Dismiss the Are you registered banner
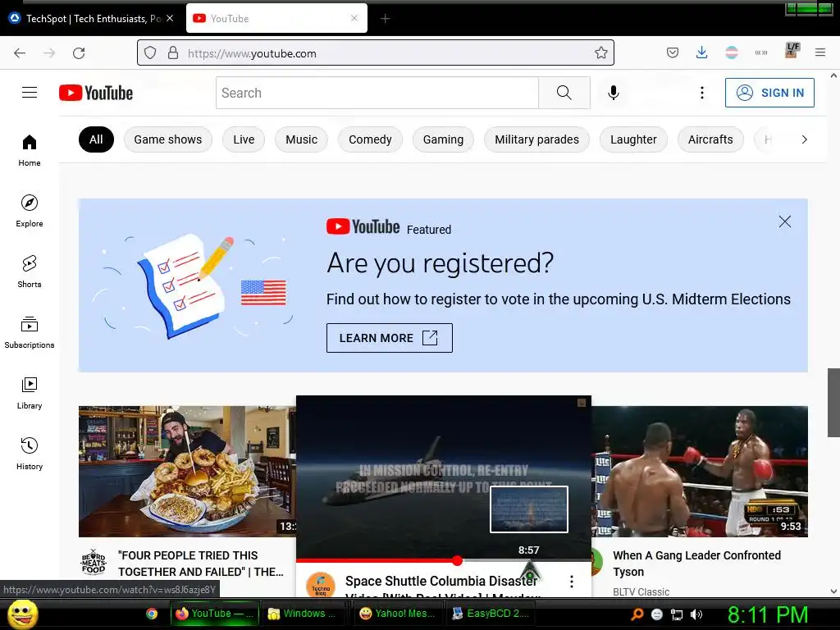Viewport: 840px width, 630px height. pyautogui.click(x=785, y=221)
